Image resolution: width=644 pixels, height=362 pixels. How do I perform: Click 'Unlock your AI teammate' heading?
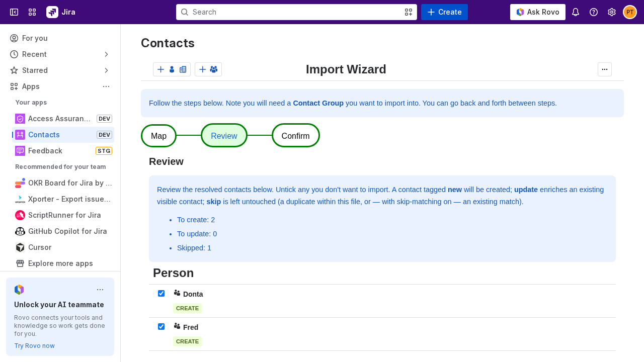pos(59,305)
